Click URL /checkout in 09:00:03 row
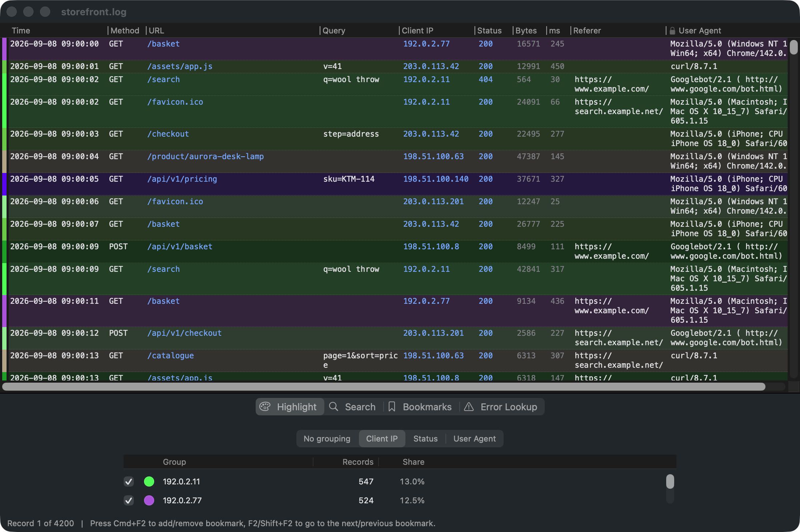The width and height of the screenshot is (800, 532). pyautogui.click(x=168, y=134)
